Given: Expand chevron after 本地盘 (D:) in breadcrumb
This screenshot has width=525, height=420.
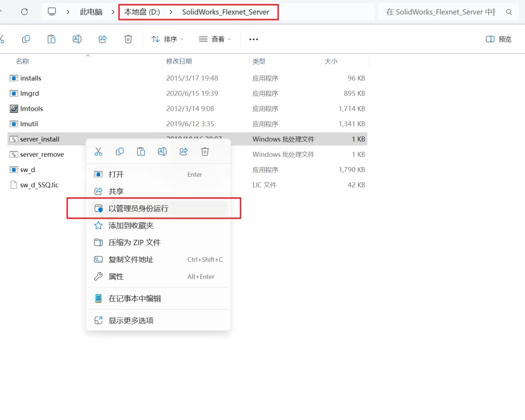Looking at the screenshot, I should [x=171, y=12].
